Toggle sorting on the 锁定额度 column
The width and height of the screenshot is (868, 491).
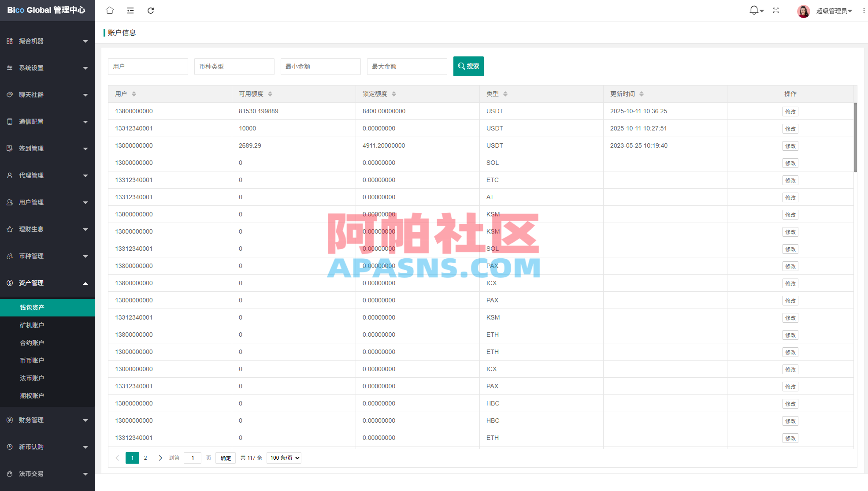pos(394,93)
